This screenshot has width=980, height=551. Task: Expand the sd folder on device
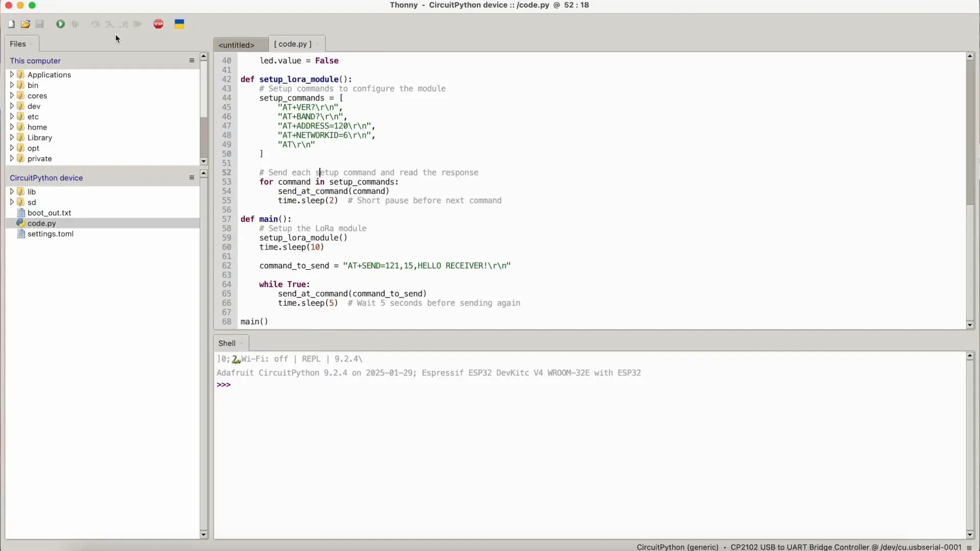[12, 203]
